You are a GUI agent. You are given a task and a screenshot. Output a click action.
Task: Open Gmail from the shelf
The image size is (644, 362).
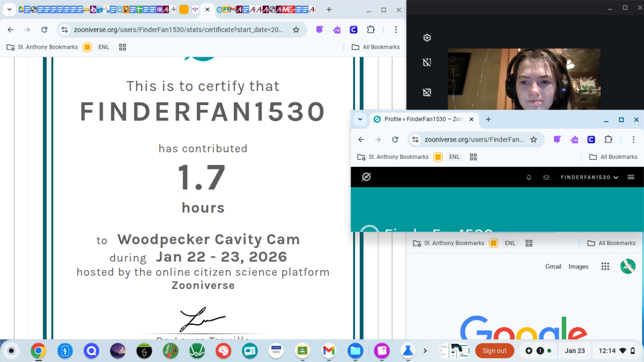click(329, 351)
